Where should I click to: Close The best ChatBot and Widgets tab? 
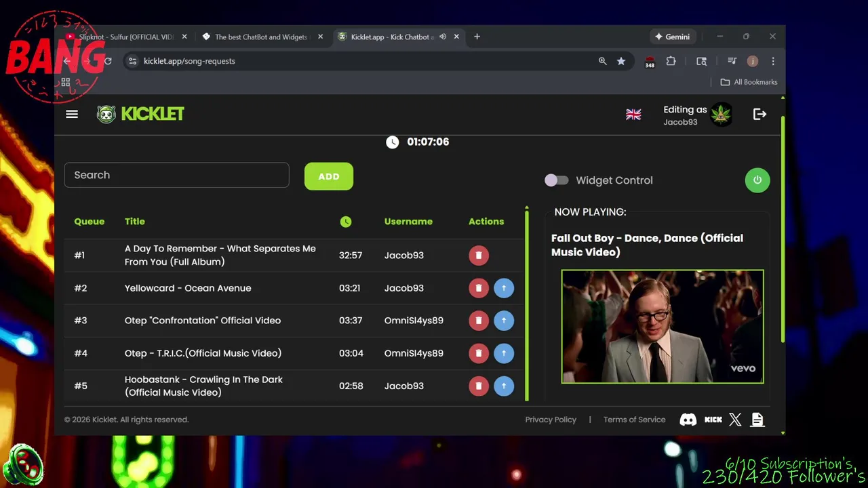[x=320, y=37]
